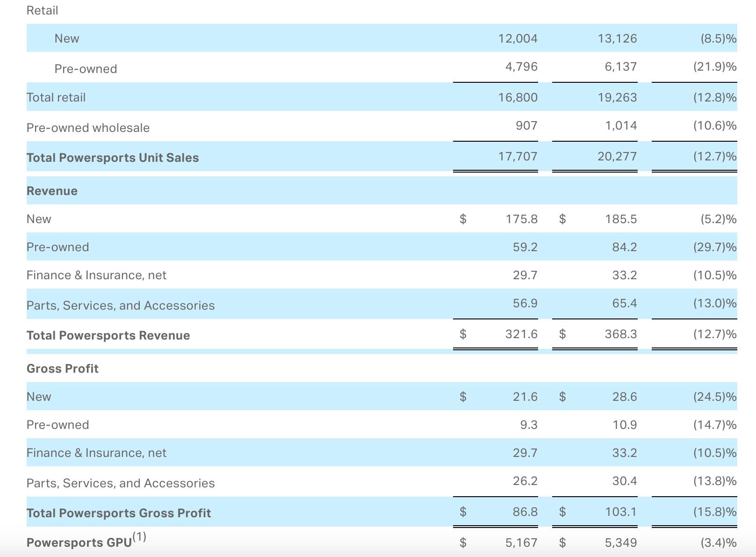This screenshot has height=557, width=756.
Task: Click the Total Powersports Gross Profit label
Action: (x=119, y=513)
